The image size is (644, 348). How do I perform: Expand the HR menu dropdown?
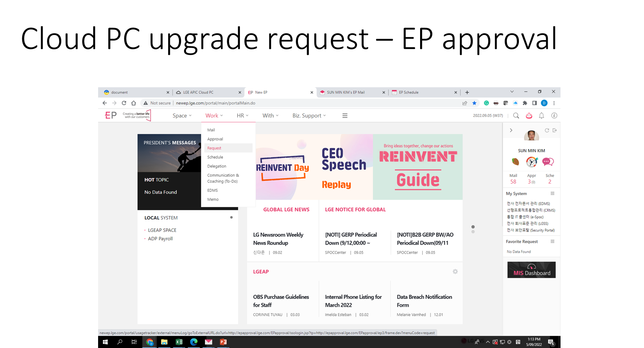(x=242, y=116)
